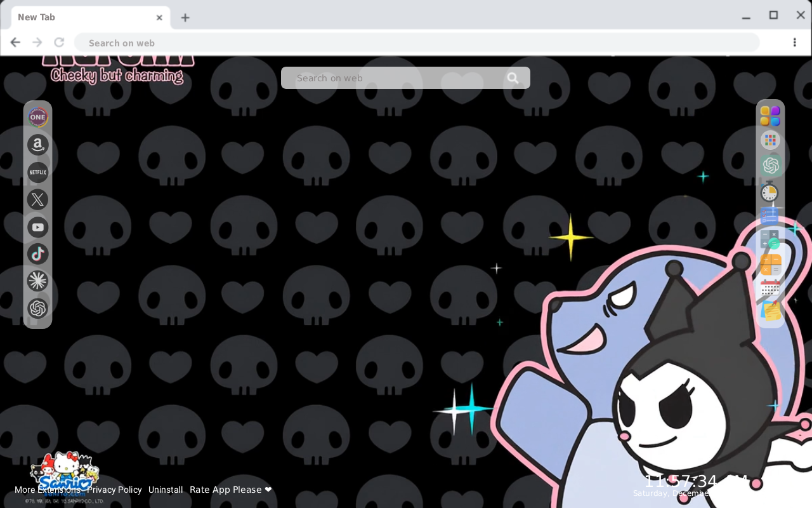Click the Uninstall link

(166, 490)
